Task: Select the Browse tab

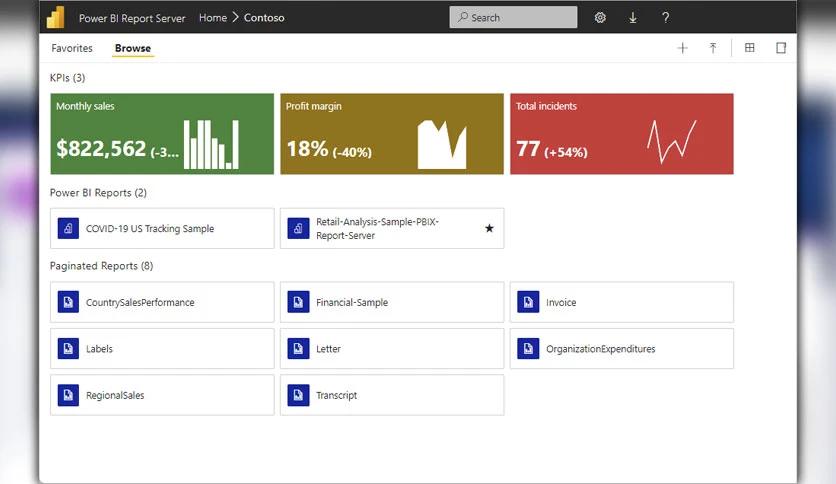Action: pyautogui.click(x=133, y=48)
